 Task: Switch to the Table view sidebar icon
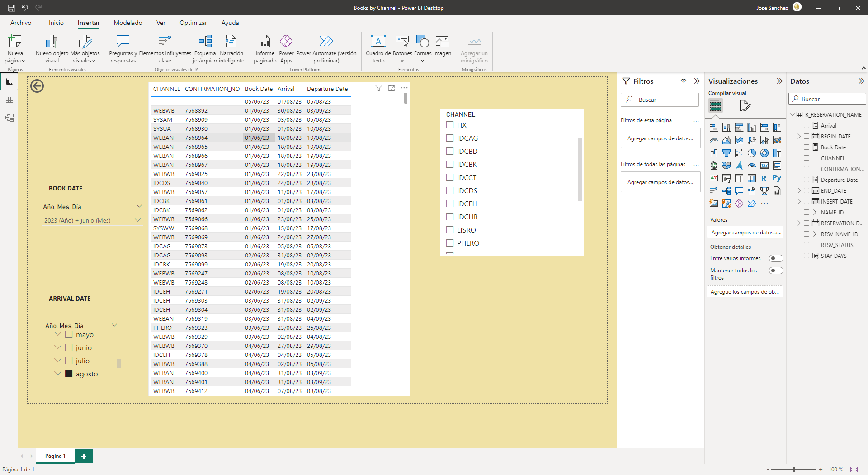coord(9,100)
